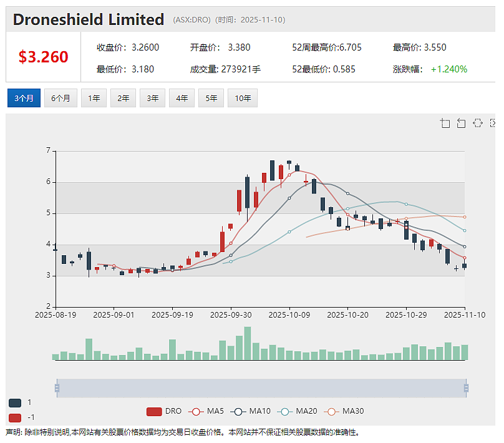Viewport: 504px width, 443px height.
Task: Click the left handle of the zoom slider
Action: (57, 388)
